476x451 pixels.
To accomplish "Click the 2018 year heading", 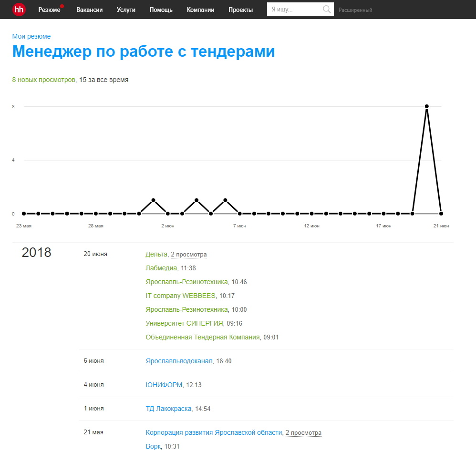I will coord(36,253).
